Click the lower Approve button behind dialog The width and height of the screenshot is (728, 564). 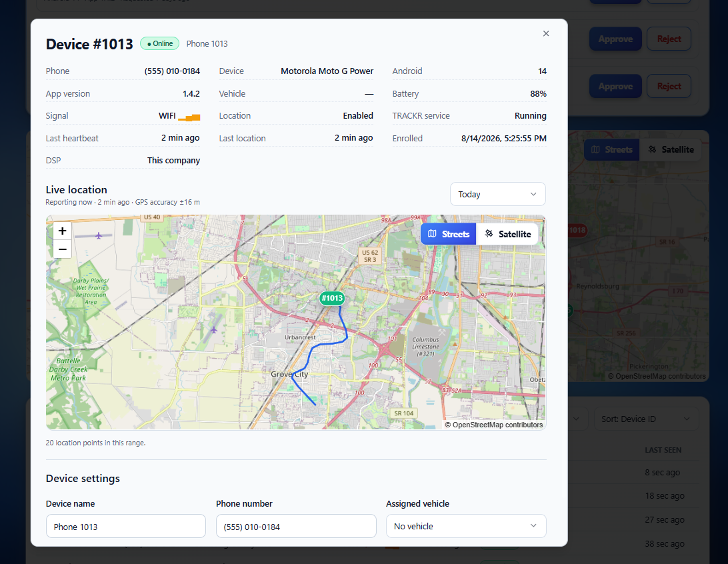point(615,87)
